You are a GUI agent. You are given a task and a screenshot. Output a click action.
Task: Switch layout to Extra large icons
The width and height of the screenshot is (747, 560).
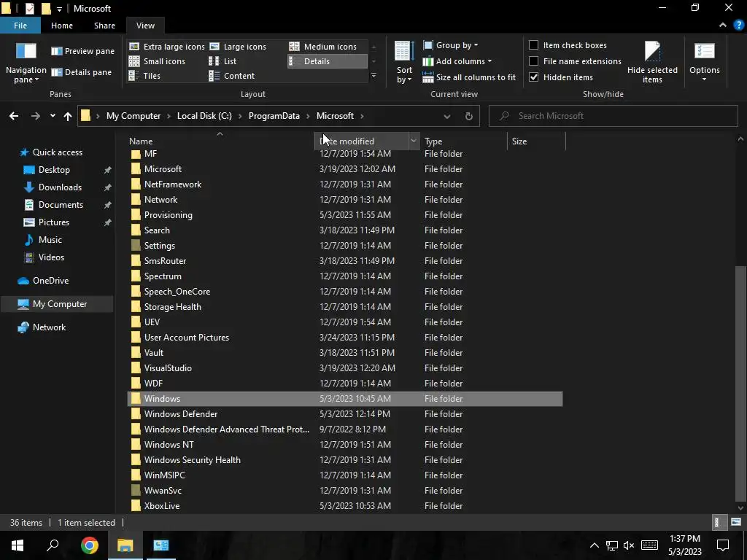click(167, 46)
